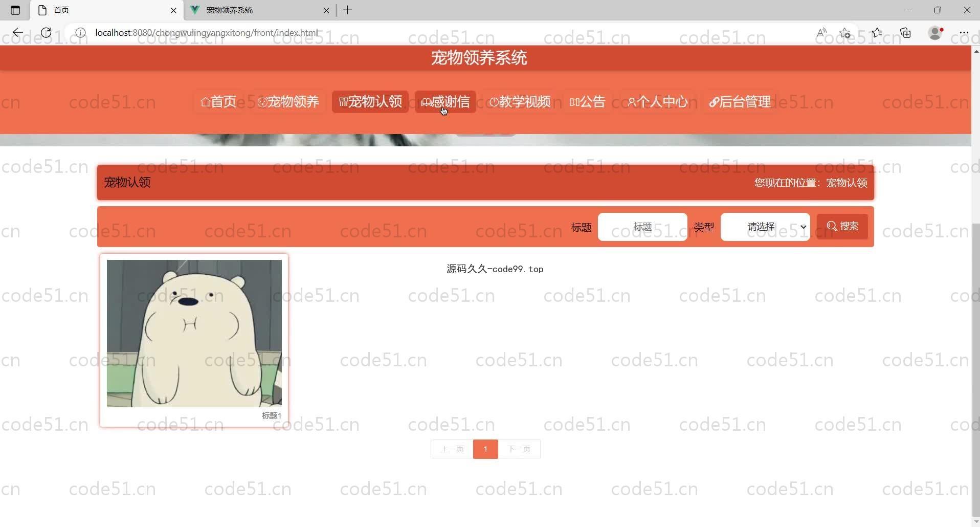
Task: Open the 感谢信 navigation item
Action: point(446,102)
